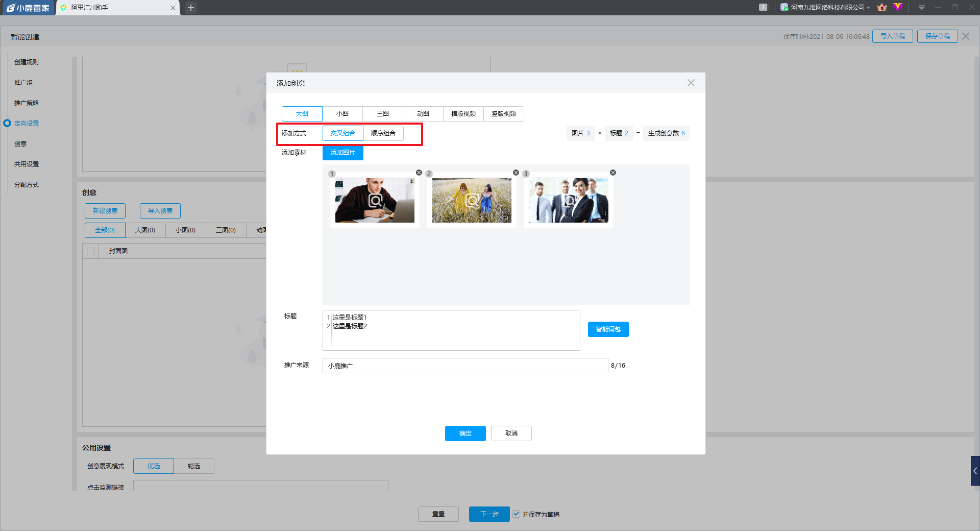
Task: Click the 小鹿管家 logo
Action: [28, 8]
